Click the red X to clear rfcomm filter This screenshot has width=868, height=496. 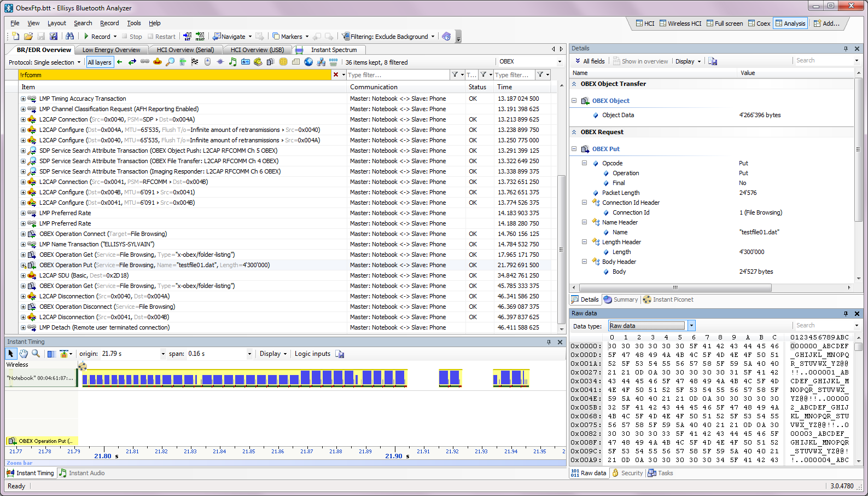coord(336,75)
